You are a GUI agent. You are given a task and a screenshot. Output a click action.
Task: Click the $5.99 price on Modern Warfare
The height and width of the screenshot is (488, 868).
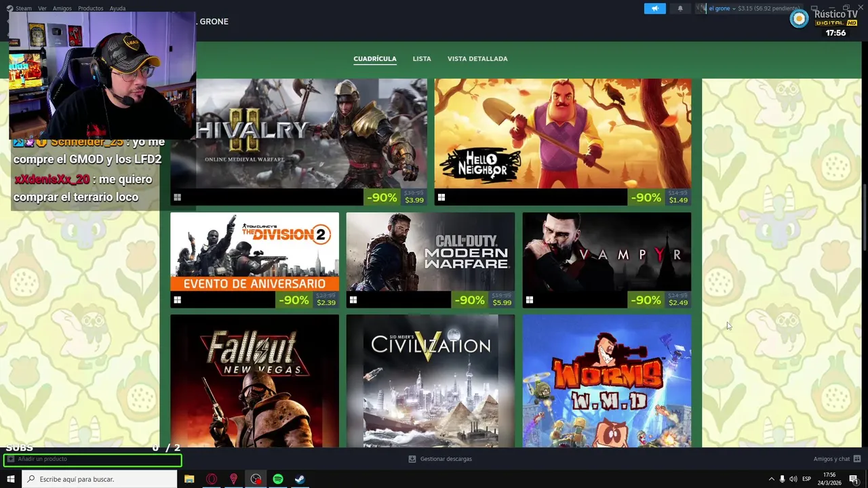click(502, 302)
